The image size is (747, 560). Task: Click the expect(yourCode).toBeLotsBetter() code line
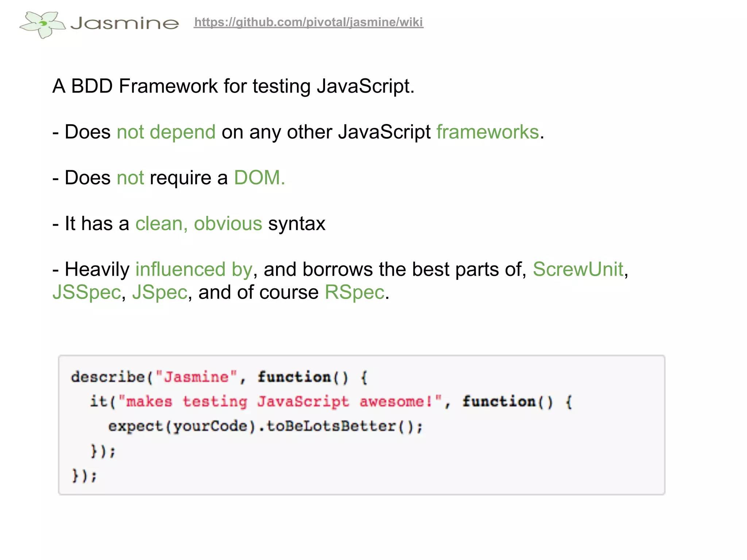(x=266, y=426)
